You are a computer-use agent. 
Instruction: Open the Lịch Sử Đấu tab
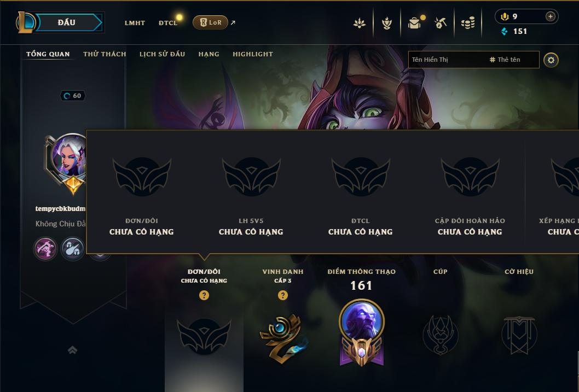point(162,54)
